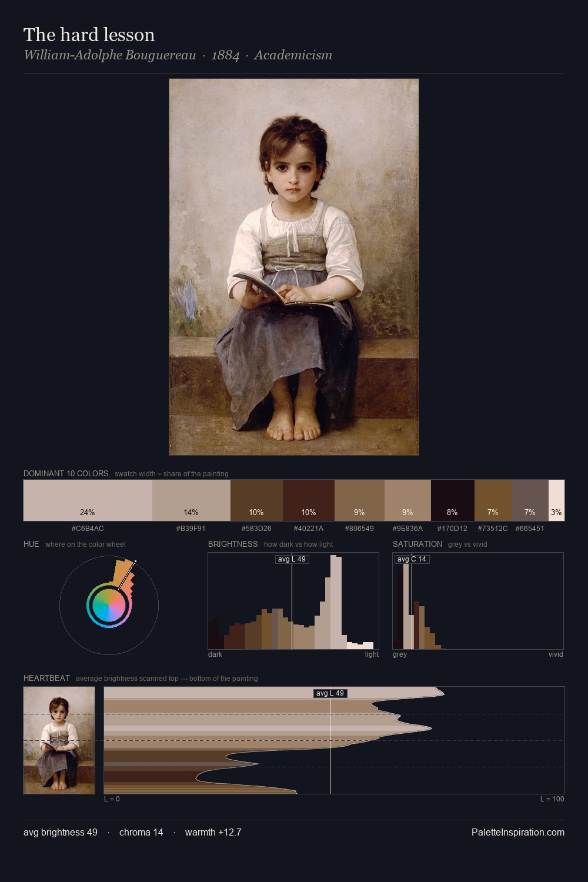Click the PaletteInspiration.com link
This screenshot has height=882, width=588.
pyautogui.click(x=518, y=832)
